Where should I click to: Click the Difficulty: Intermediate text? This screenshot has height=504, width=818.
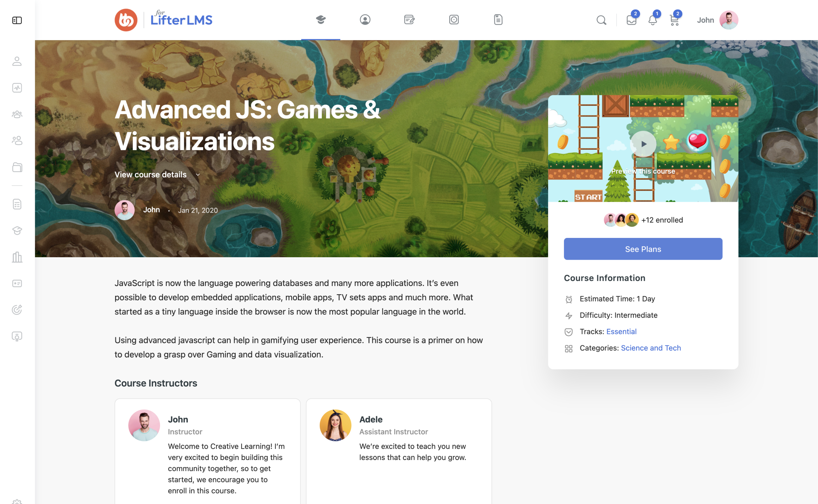[618, 315]
